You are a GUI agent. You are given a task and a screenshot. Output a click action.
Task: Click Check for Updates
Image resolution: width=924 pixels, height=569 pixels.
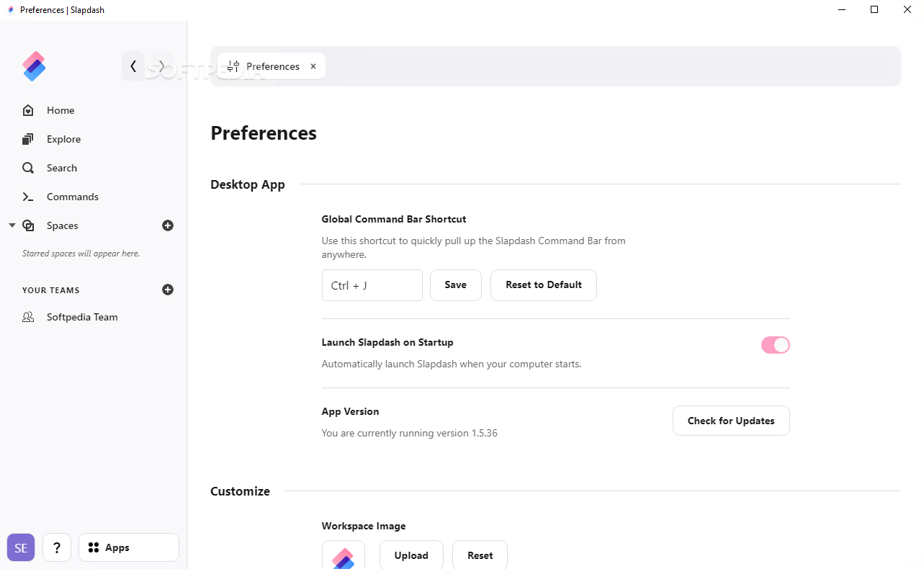pyautogui.click(x=731, y=421)
